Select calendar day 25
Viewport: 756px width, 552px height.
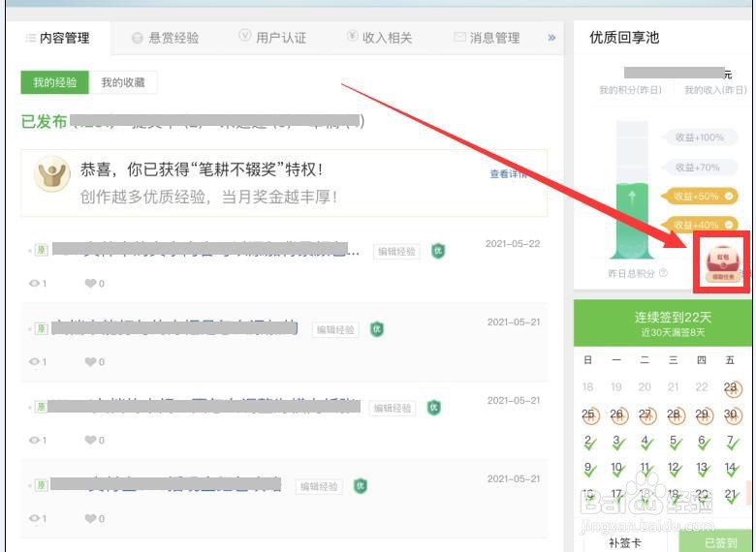pyautogui.click(x=589, y=414)
